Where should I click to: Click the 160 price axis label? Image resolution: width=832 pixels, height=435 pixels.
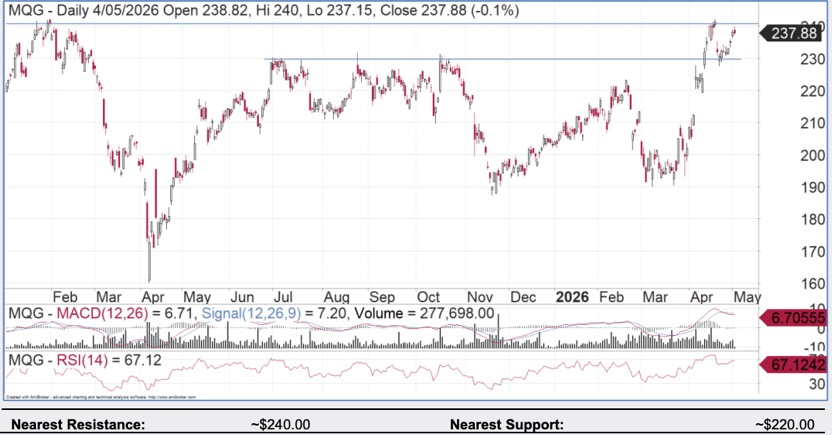812,283
